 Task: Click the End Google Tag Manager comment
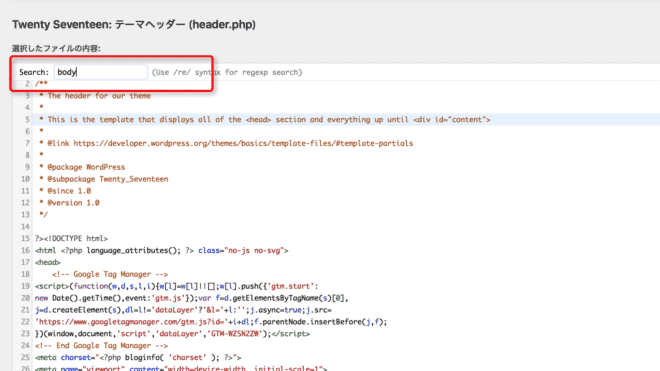[101, 346]
